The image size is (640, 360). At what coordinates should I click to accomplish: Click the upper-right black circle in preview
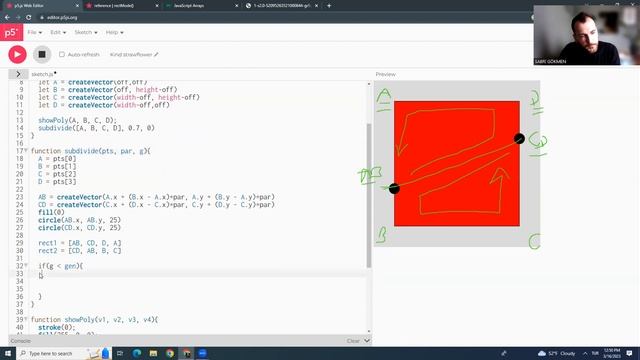[519, 138]
